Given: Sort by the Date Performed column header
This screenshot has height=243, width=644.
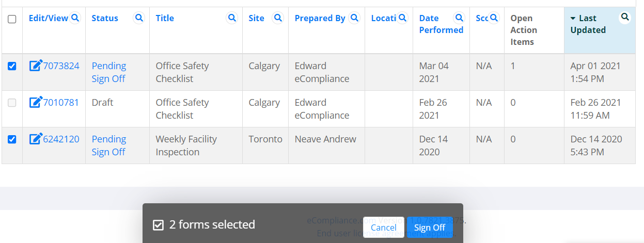Looking at the screenshot, I should (441, 24).
